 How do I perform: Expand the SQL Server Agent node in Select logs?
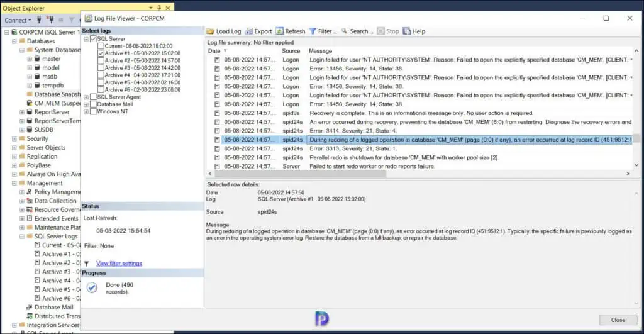coord(86,97)
